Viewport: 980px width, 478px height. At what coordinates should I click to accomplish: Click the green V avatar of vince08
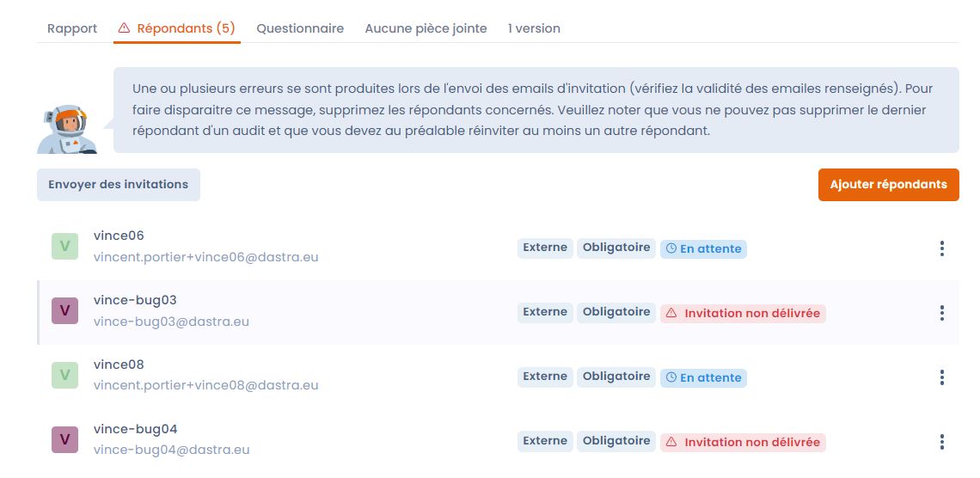click(65, 375)
